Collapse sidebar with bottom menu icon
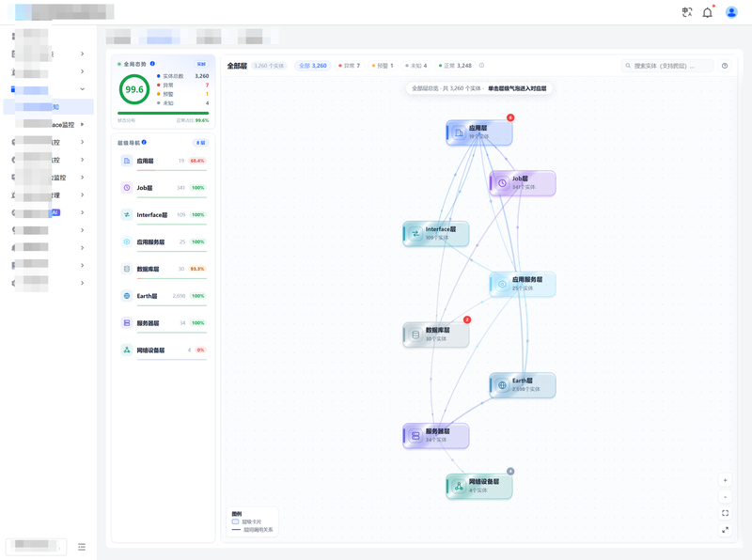752x560 pixels. click(x=82, y=547)
